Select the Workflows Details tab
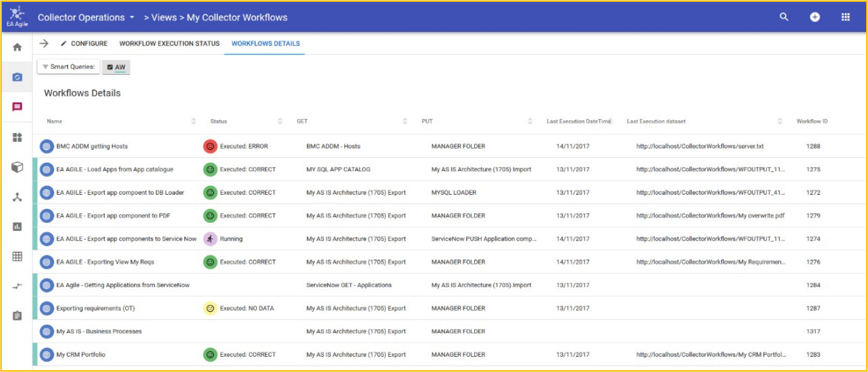The height and width of the screenshot is (372, 868). [265, 44]
